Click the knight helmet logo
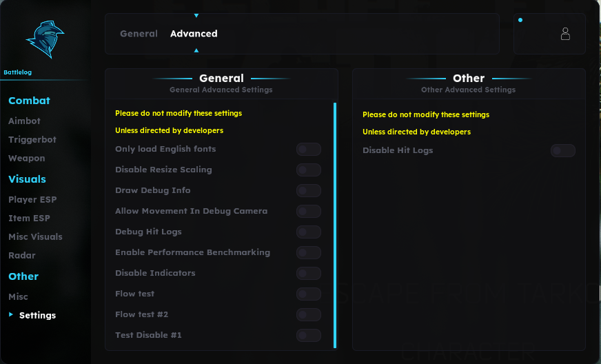The image size is (601, 364). 45,39
